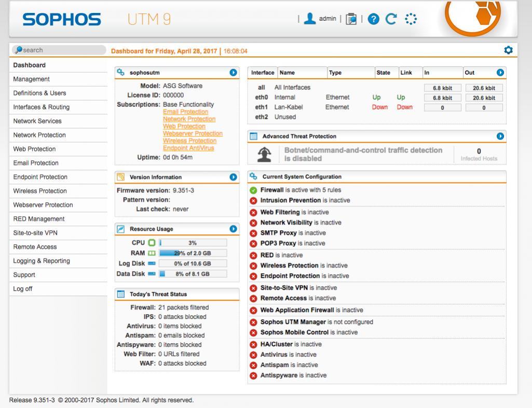532x408 pixels.
Task: Click 'Sophos UTM Manager is not configured' text
Action: 317,322
